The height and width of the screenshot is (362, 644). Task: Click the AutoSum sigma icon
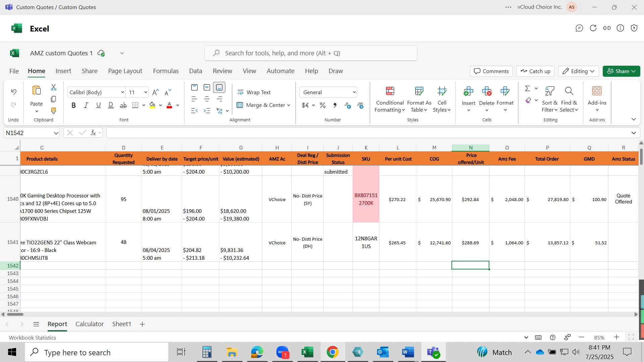coord(528,88)
